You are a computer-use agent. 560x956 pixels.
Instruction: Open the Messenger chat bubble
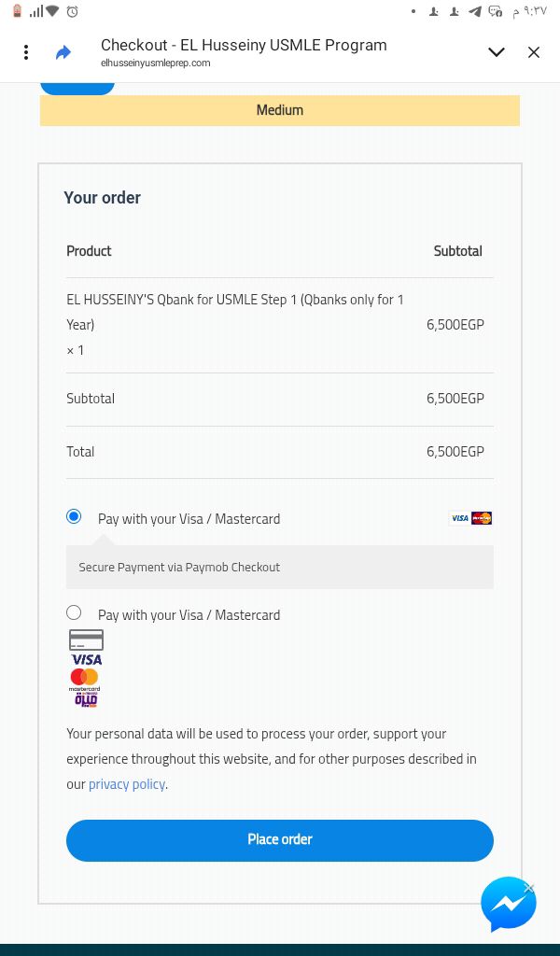pos(508,904)
